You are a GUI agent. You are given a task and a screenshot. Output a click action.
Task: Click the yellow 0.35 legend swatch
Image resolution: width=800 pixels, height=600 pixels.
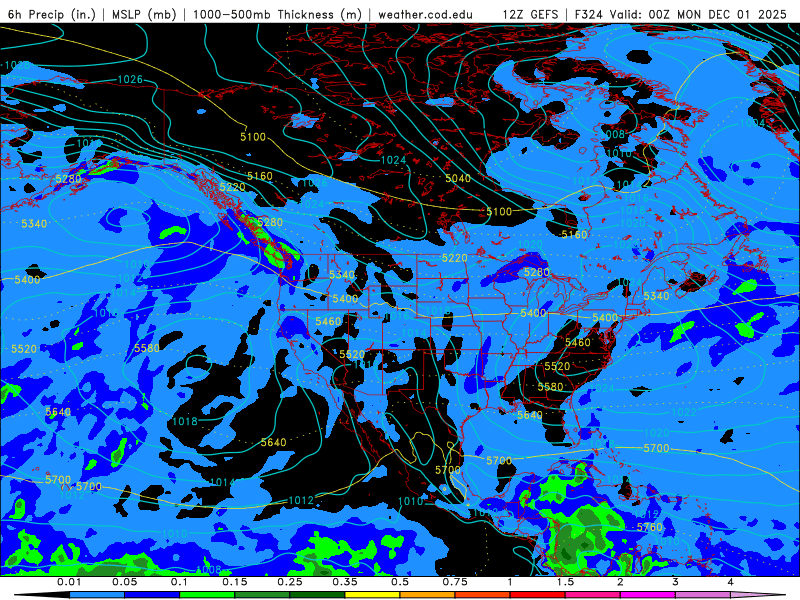coord(372,595)
